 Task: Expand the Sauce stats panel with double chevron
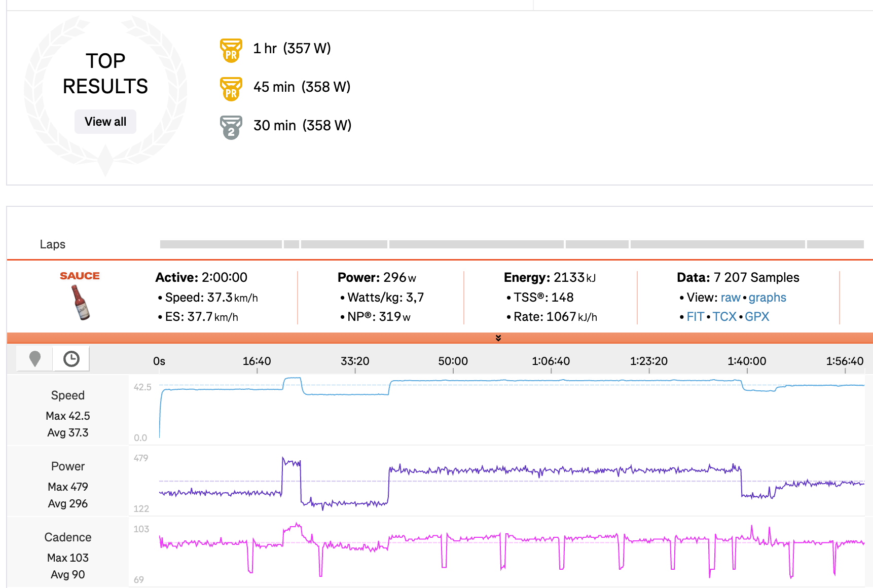point(498,338)
